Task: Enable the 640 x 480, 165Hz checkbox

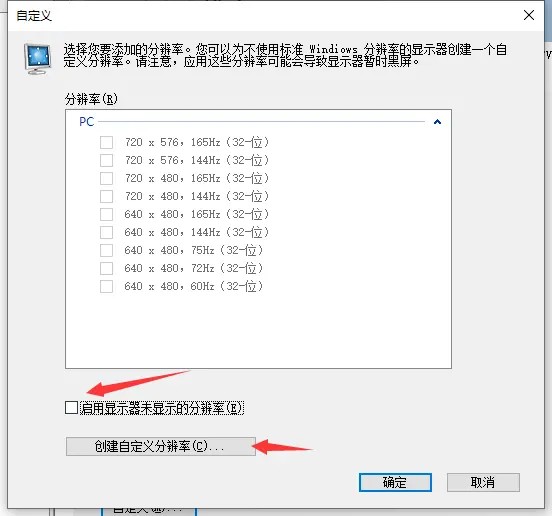Action: 106,214
